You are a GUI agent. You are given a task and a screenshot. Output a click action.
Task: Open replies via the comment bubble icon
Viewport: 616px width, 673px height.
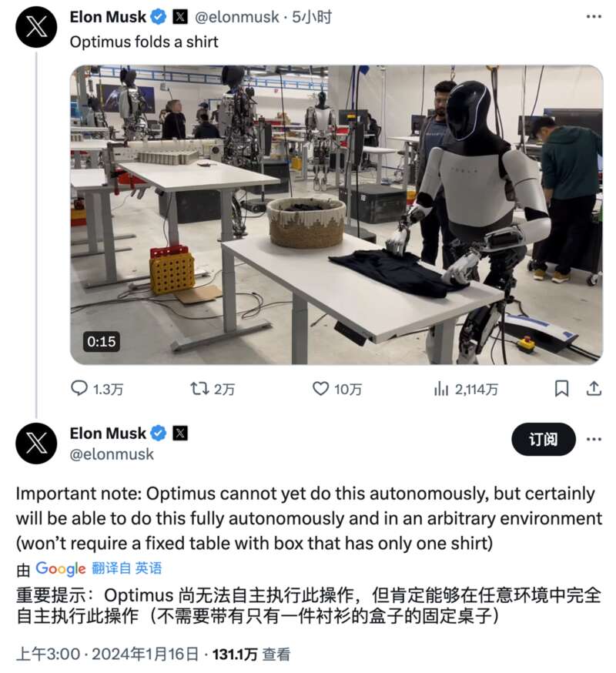[79, 389]
